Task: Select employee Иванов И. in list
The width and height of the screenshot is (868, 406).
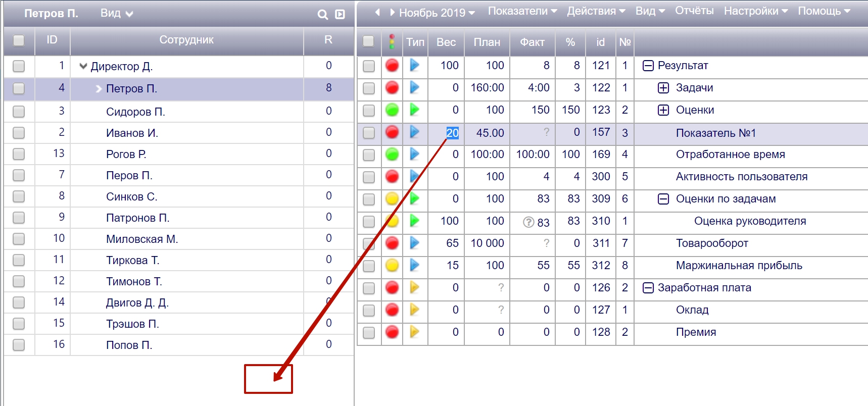Action: click(x=132, y=133)
